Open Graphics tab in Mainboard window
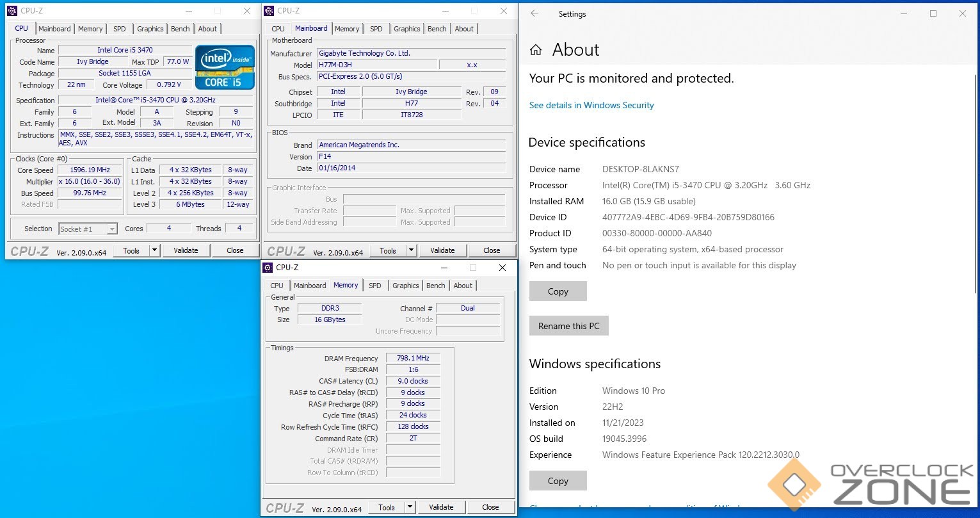This screenshot has height=518, width=980. [x=406, y=29]
